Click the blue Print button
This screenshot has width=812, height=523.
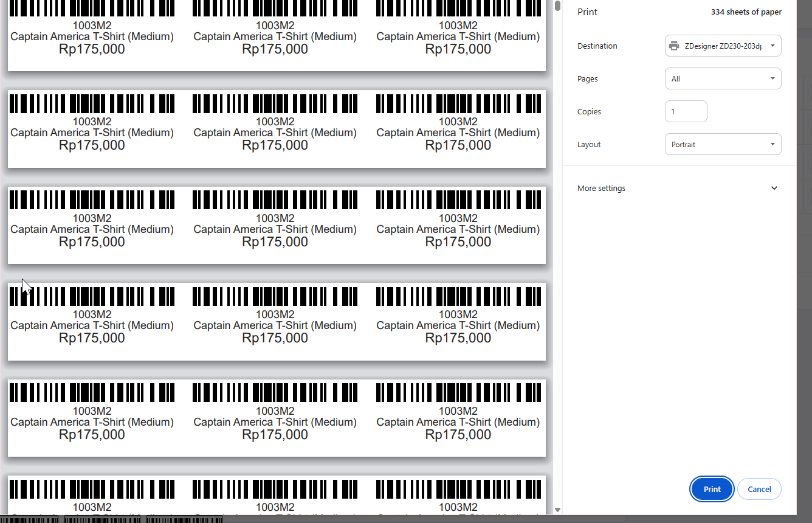tap(712, 489)
